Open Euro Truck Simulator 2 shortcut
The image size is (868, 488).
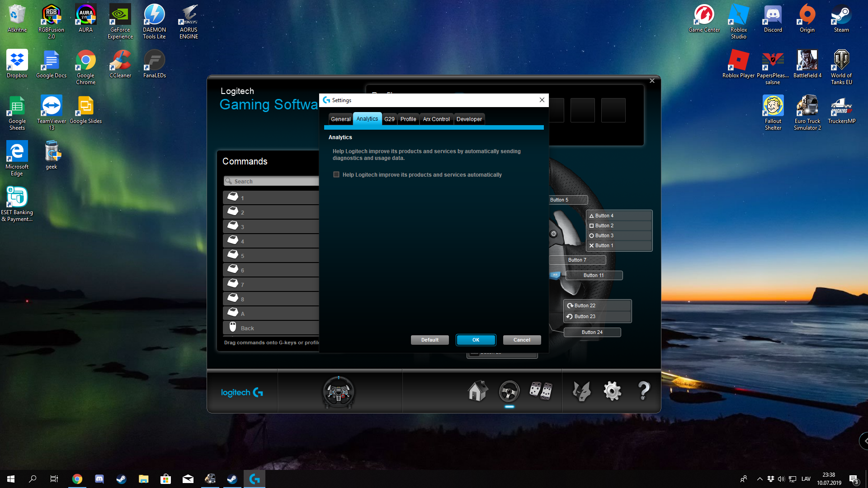pyautogui.click(x=807, y=113)
